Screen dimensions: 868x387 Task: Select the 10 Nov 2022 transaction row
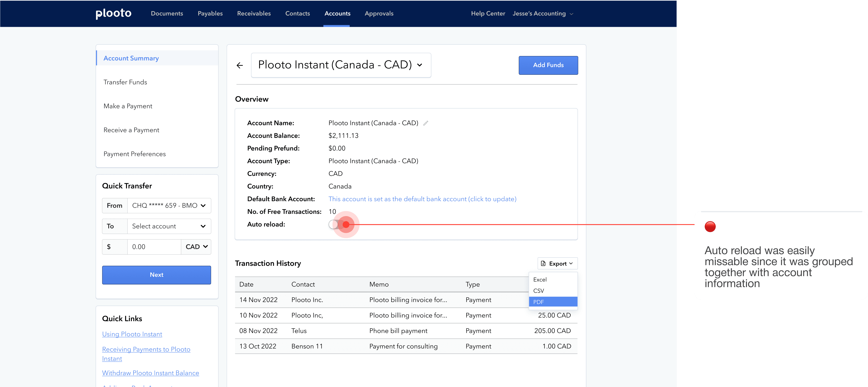click(x=406, y=316)
